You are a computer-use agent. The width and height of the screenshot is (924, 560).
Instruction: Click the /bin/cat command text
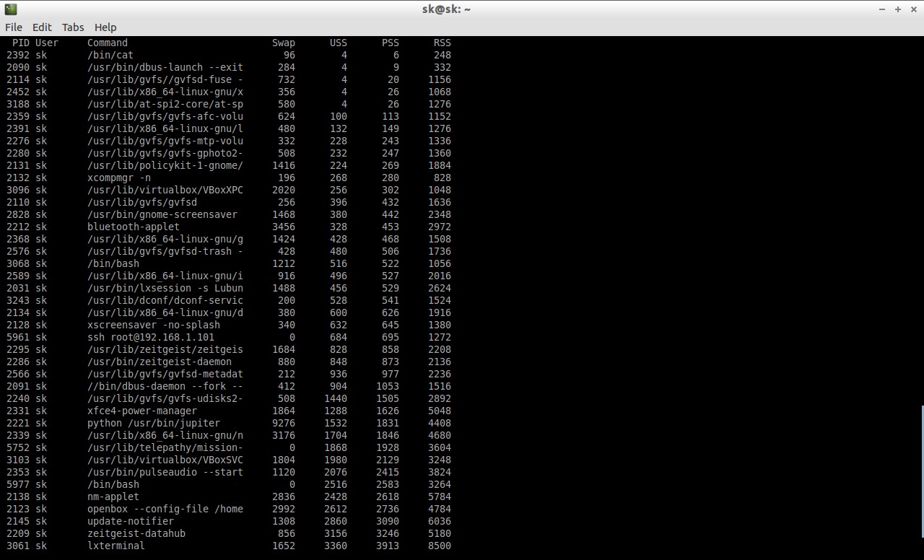(x=110, y=55)
